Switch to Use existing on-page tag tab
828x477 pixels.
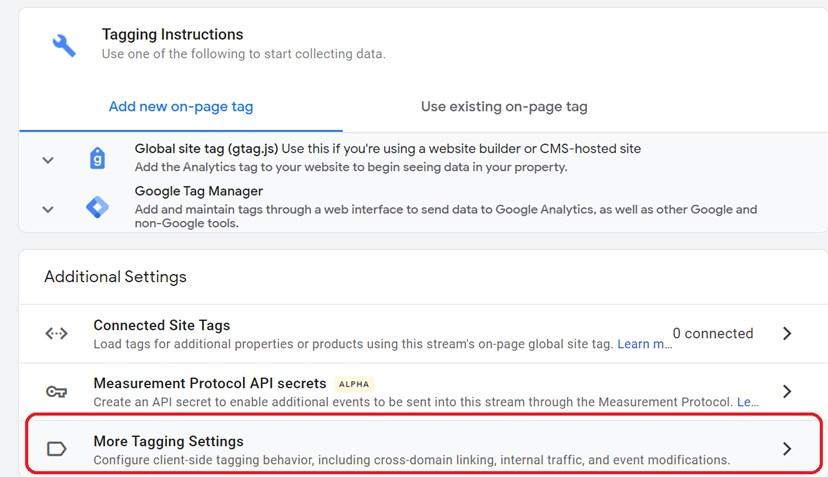[504, 106]
